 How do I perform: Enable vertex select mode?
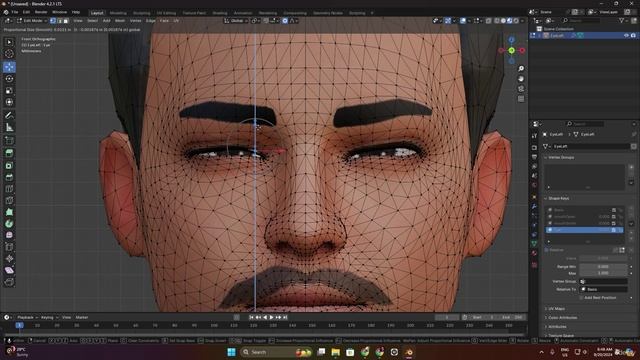53,20
